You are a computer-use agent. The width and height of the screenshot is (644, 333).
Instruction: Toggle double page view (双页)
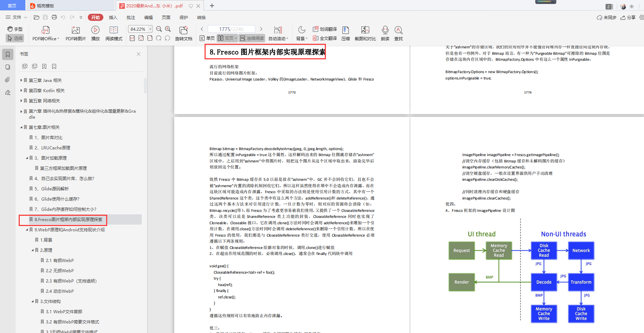click(227, 38)
